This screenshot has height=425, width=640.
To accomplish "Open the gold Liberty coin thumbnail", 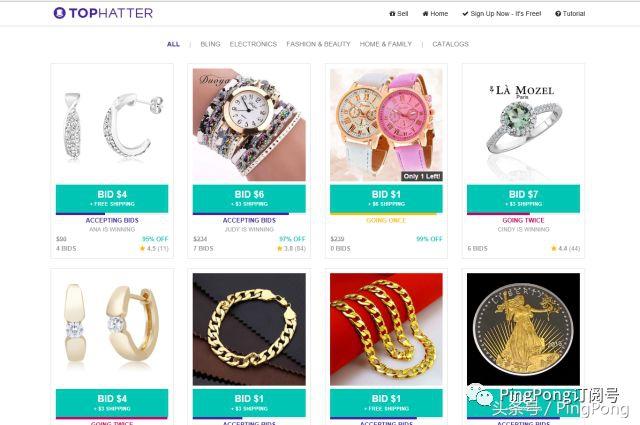I will pos(523,329).
